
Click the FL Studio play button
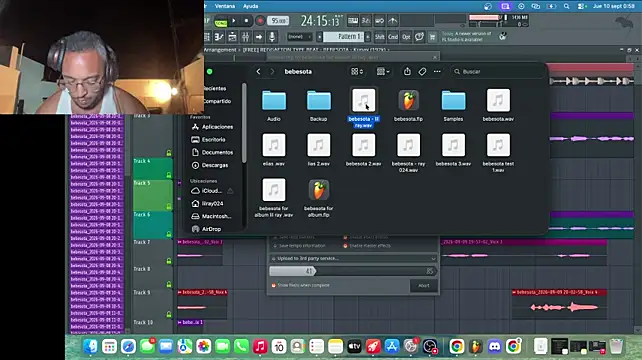[234, 20]
